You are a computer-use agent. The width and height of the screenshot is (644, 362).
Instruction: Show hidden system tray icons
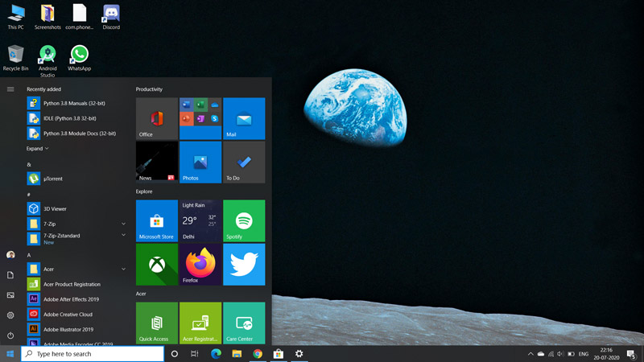530,354
